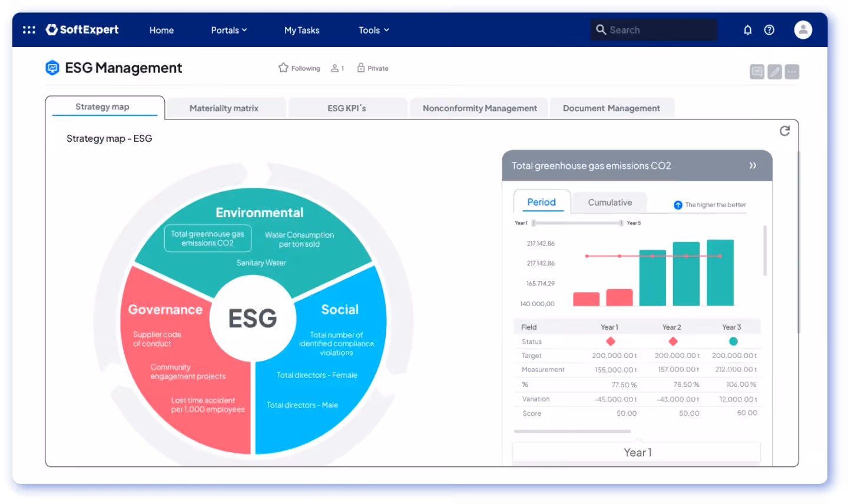Image resolution: width=848 pixels, height=504 pixels.
Task: Open the notifications bell
Action: pos(747,30)
